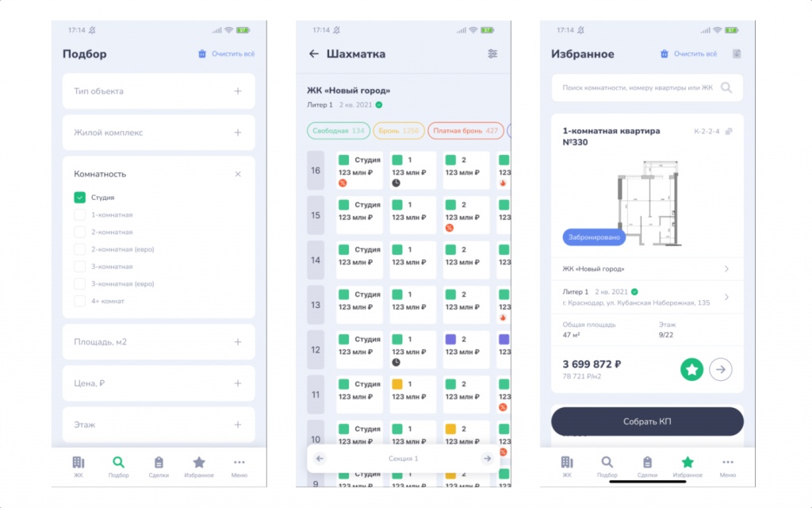Check the 1-комнатная option
812x508 pixels.
(x=80, y=214)
